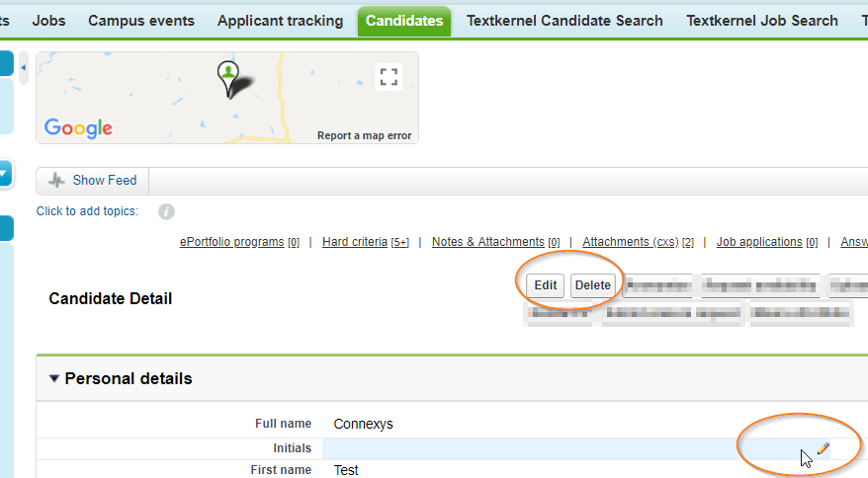The height and width of the screenshot is (478, 868).
Task: Go to Campus events tab
Action: coord(141,21)
